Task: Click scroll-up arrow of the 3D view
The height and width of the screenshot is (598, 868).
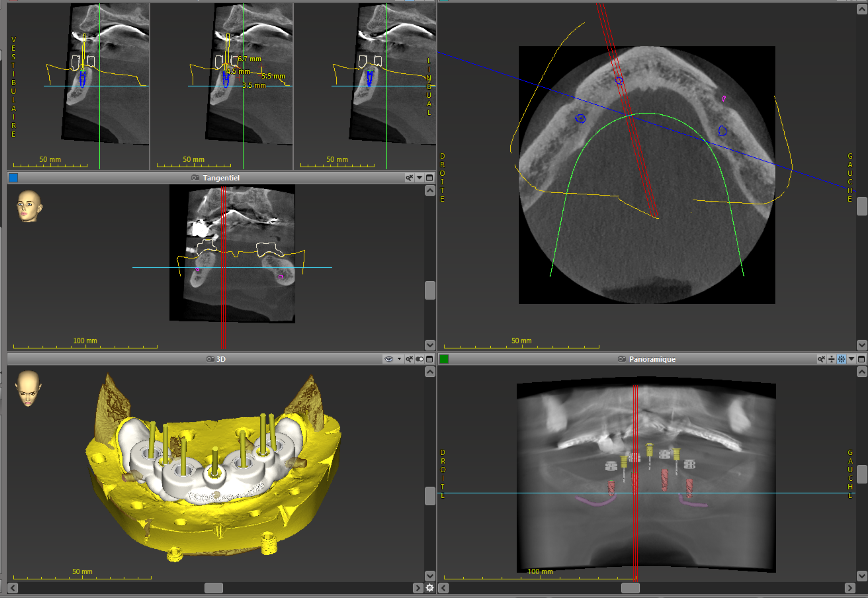Action: click(x=430, y=372)
